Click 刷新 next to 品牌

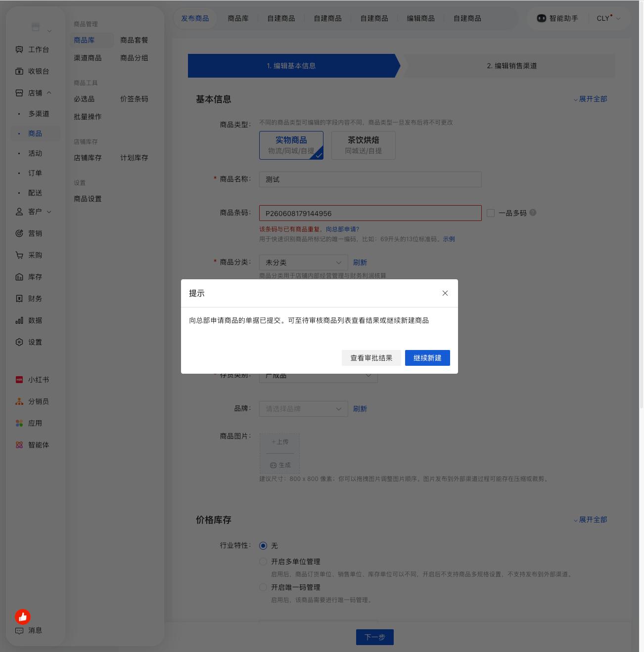[x=360, y=409]
